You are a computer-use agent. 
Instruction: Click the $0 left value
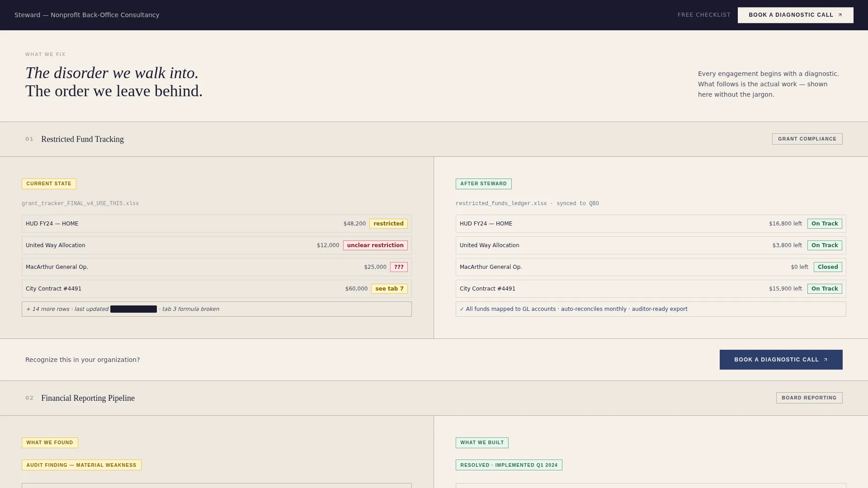tap(799, 267)
